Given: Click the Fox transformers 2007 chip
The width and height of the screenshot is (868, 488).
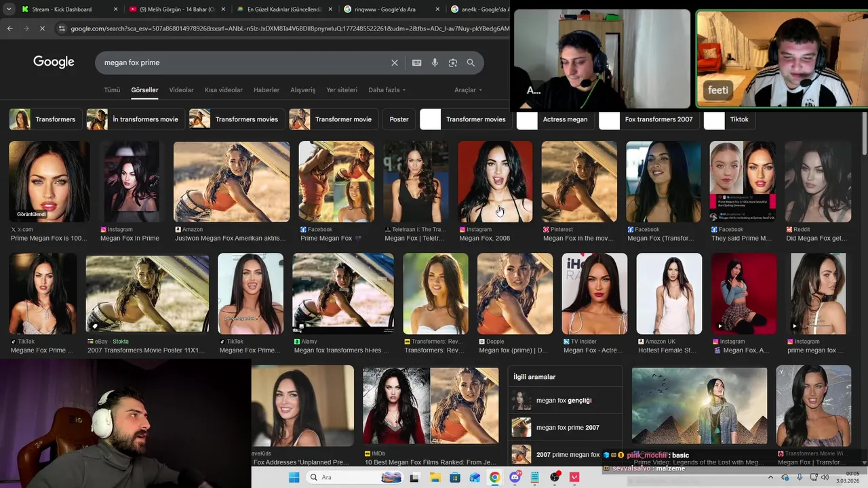Looking at the screenshot, I should 649,119.
